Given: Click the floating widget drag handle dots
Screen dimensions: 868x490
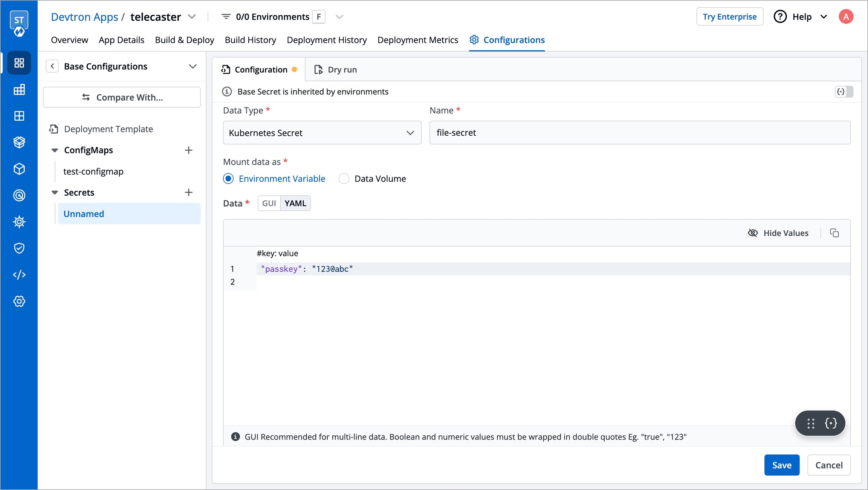Looking at the screenshot, I should [x=811, y=423].
